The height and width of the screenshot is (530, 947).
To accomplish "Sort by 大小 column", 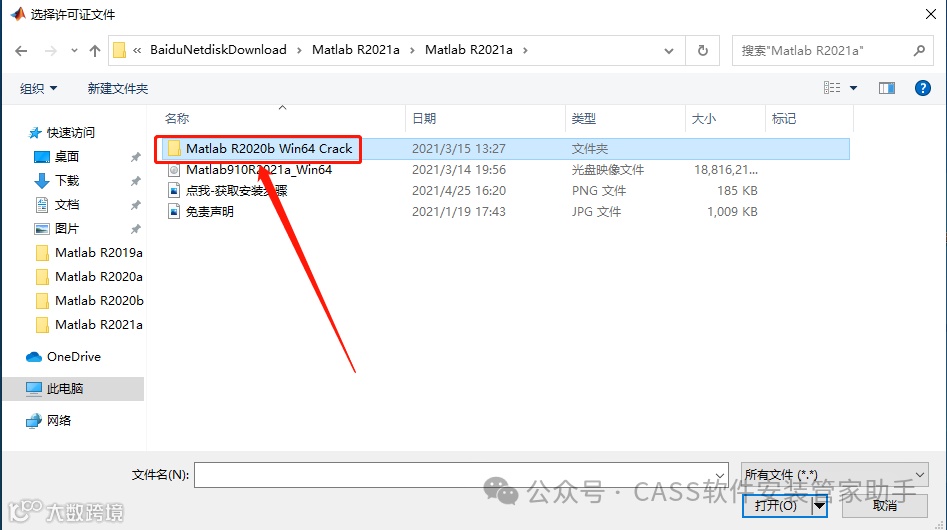I will click(x=704, y=119).
